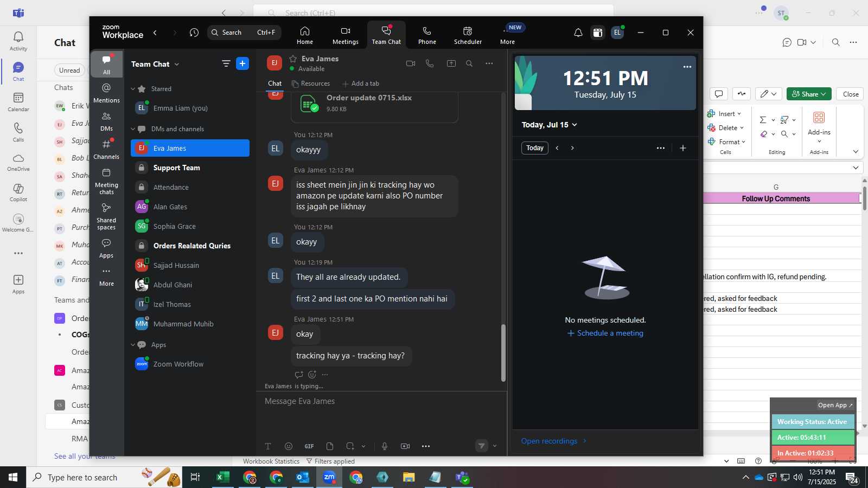This screenshot has height=488, width=868.
Task: Click the Message Eva James input field
Action: pos(381,401)
